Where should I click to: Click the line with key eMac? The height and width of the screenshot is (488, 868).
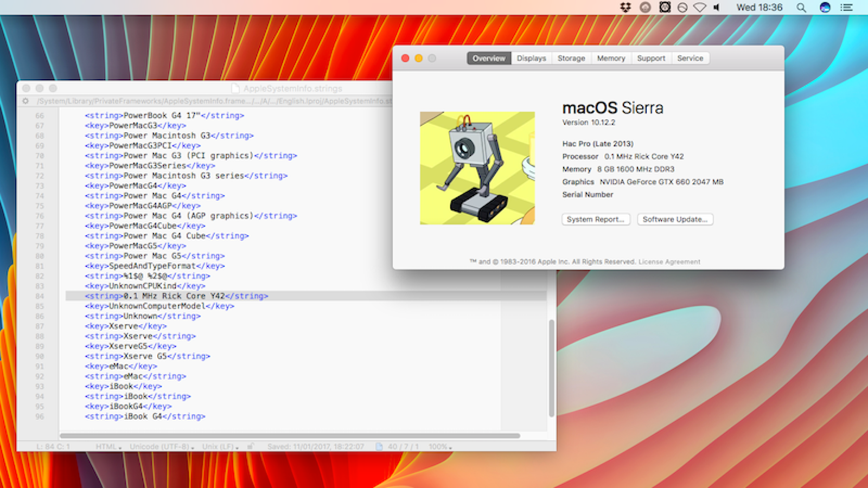(121, 366)
